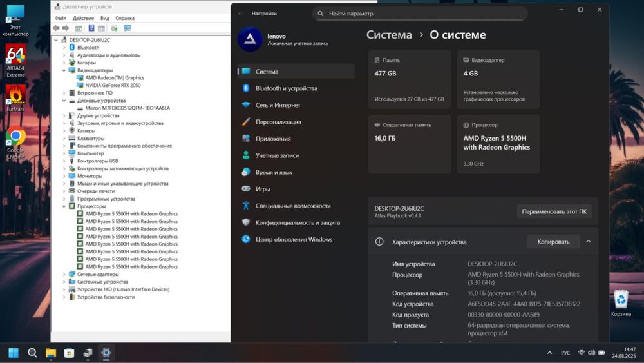Screen dimensions: 644x363
Task: Select Время и язык in Settings
Action: [x=296, y=172]
